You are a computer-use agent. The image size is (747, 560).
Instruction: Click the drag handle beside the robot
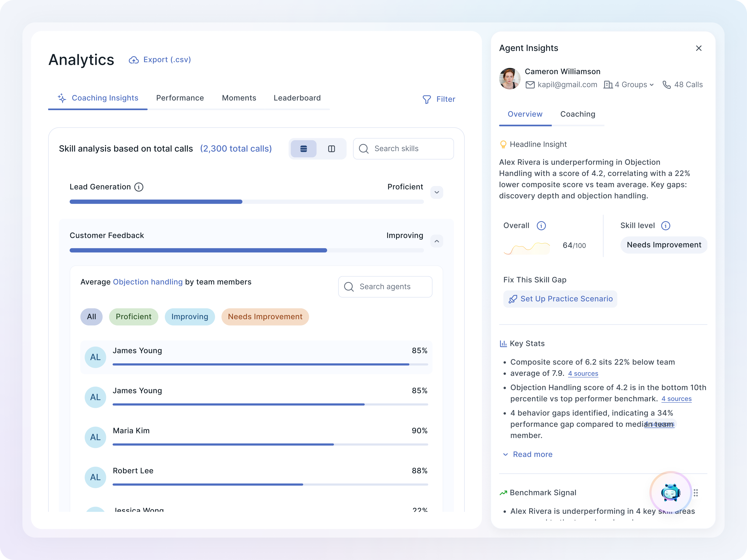tap(696, 493)
